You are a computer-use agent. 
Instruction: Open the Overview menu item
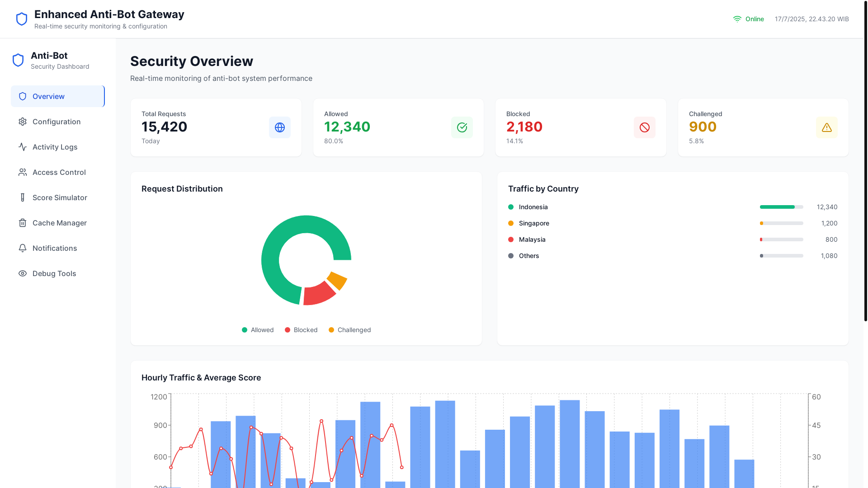(x=58, y=96)
